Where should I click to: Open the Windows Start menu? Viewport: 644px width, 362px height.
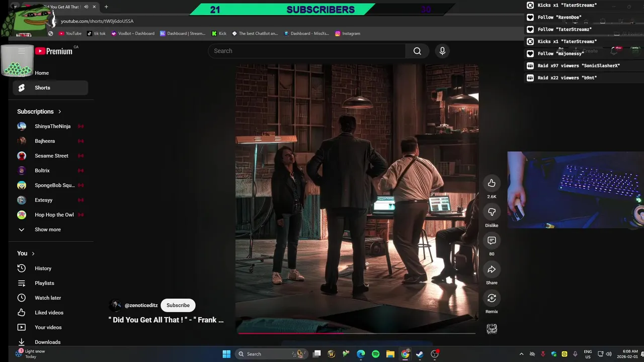coord(226,354)
